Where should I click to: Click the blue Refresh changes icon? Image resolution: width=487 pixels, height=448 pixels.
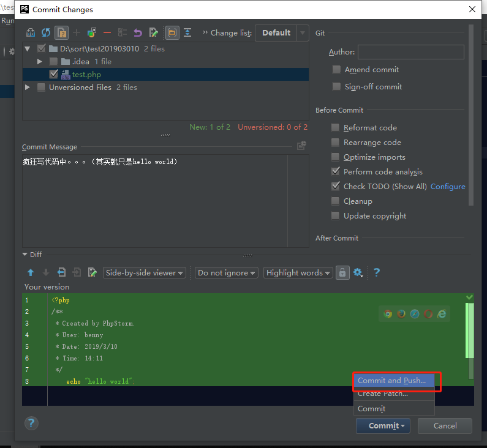point(46,32)
